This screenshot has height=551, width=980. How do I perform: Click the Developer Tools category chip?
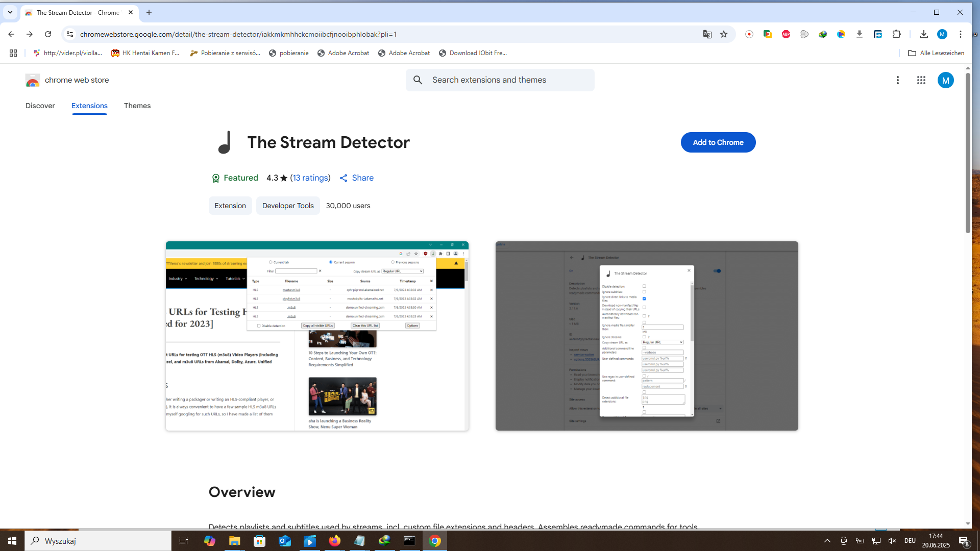[288, 206]
